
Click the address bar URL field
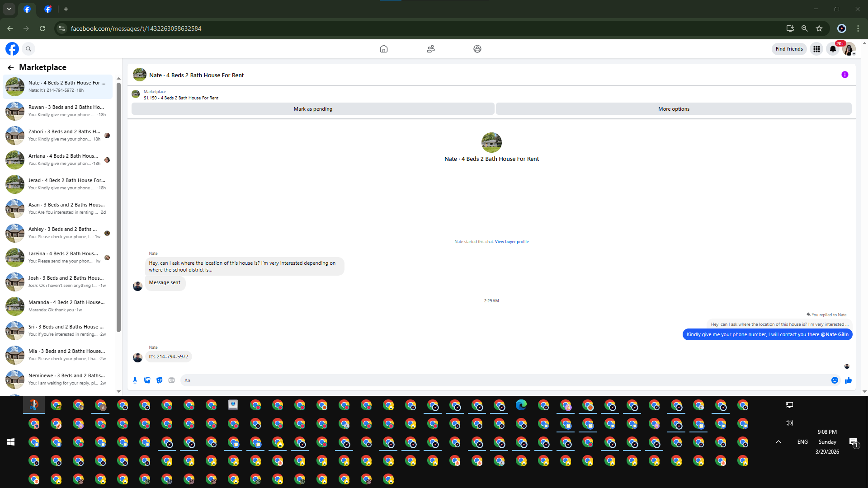(425, 28)
